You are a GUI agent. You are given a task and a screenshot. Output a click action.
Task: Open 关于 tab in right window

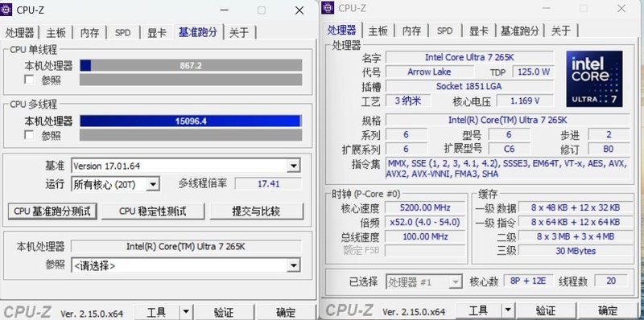click(561, 31)
